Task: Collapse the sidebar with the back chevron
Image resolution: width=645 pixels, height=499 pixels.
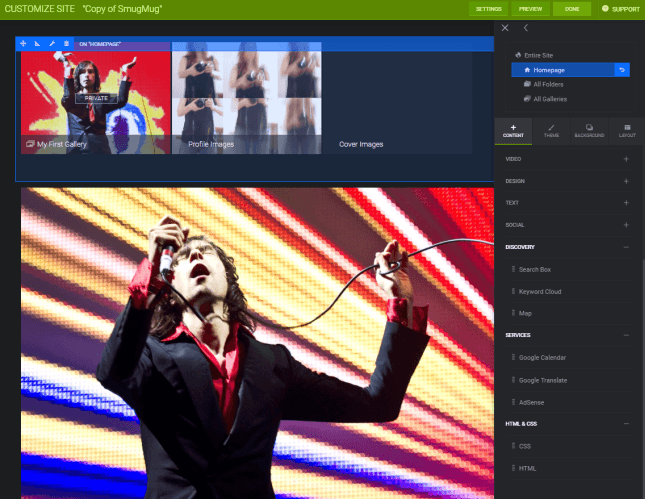Action: 525,28
